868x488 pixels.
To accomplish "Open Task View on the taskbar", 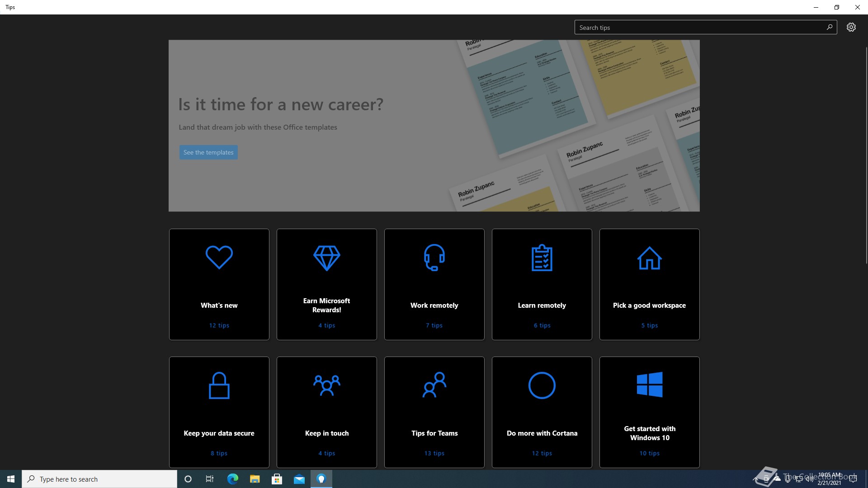I will 210,479.
